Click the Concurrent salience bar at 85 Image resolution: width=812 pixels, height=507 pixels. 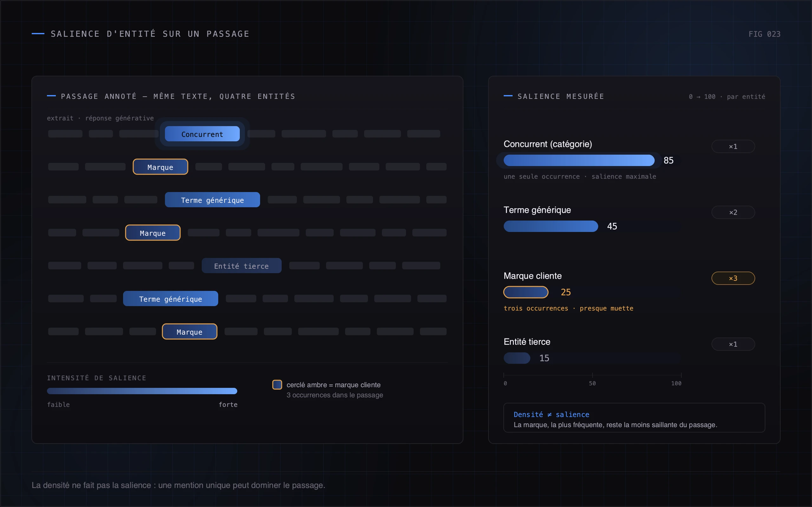coord(579,160)
